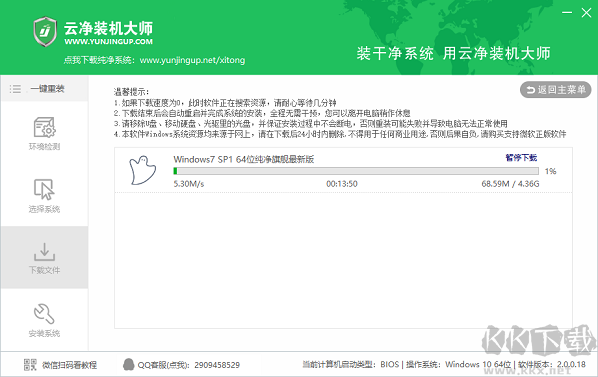Image resolution: width=598 pixels, height=377 pixels.
Task: Click the 暂停下载 link
Action: pos(521,157)
